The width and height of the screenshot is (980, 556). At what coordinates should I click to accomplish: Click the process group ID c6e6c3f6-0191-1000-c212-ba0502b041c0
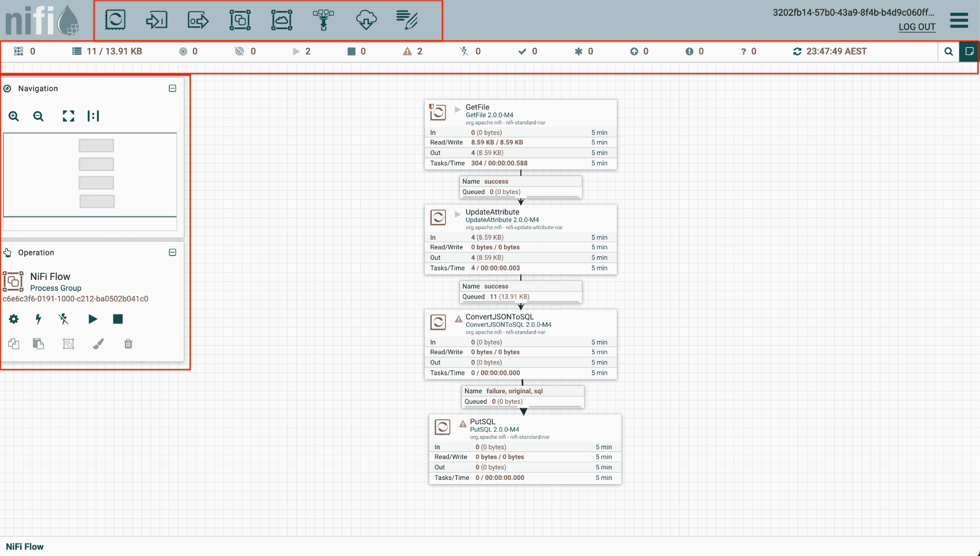point(76,299)
